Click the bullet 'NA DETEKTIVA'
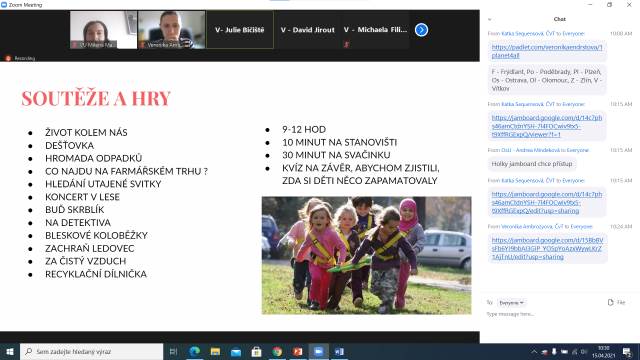This screenshot has height=360, width=640. 78,222
